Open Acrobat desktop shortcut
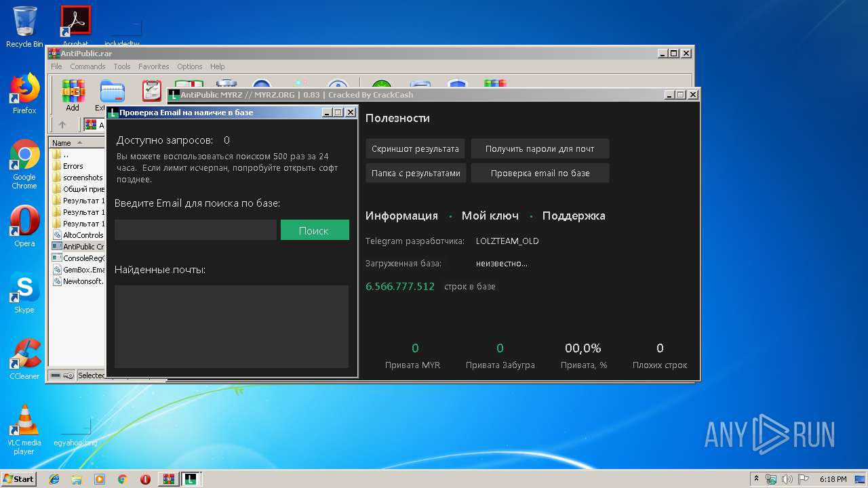This screenshot has height=488, width=868. [x=76, y=26]
